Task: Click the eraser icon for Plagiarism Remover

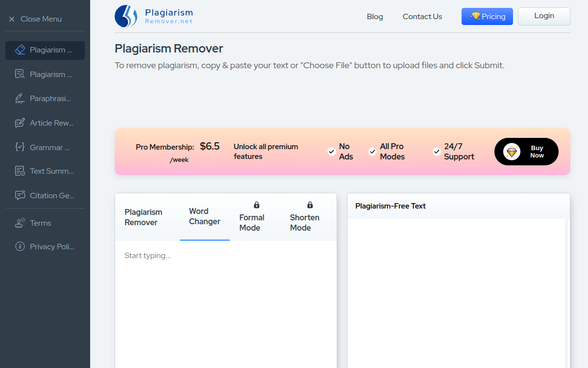Action: pyautogui.click(x=20, y=50)
